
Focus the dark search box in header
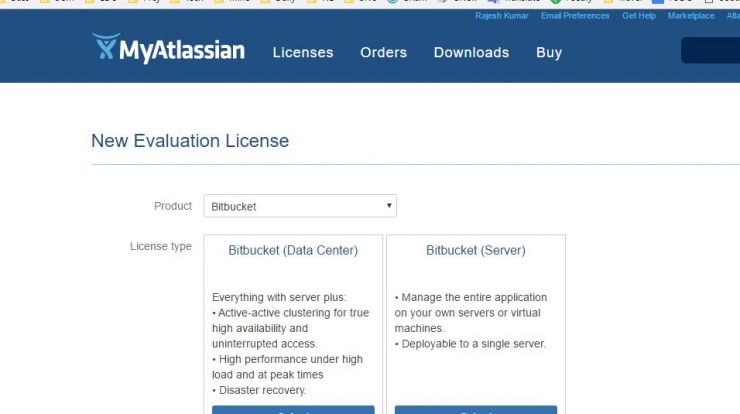pyautogui.click(x=710, y=50)
